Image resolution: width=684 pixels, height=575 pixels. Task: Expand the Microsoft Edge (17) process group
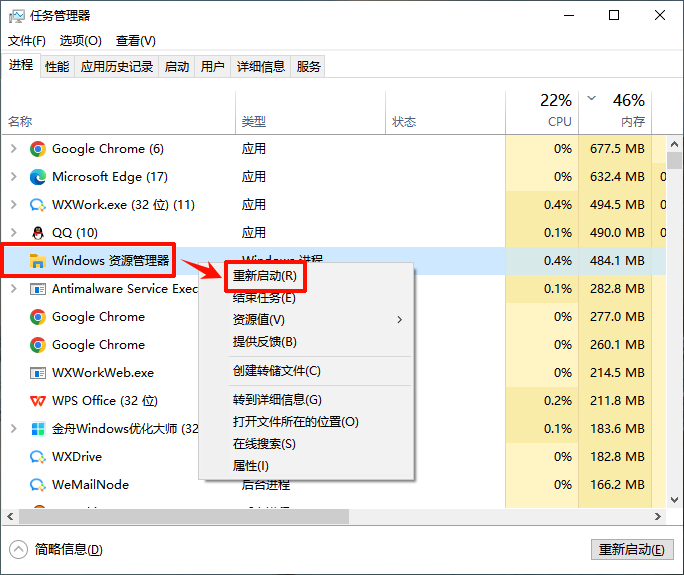(x=14, y=177)
